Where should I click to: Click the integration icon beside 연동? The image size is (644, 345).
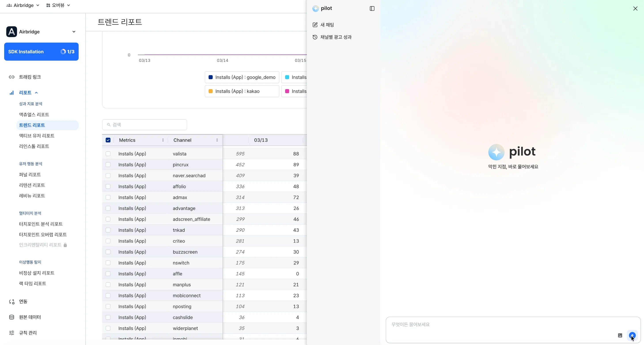coord(12,302)
